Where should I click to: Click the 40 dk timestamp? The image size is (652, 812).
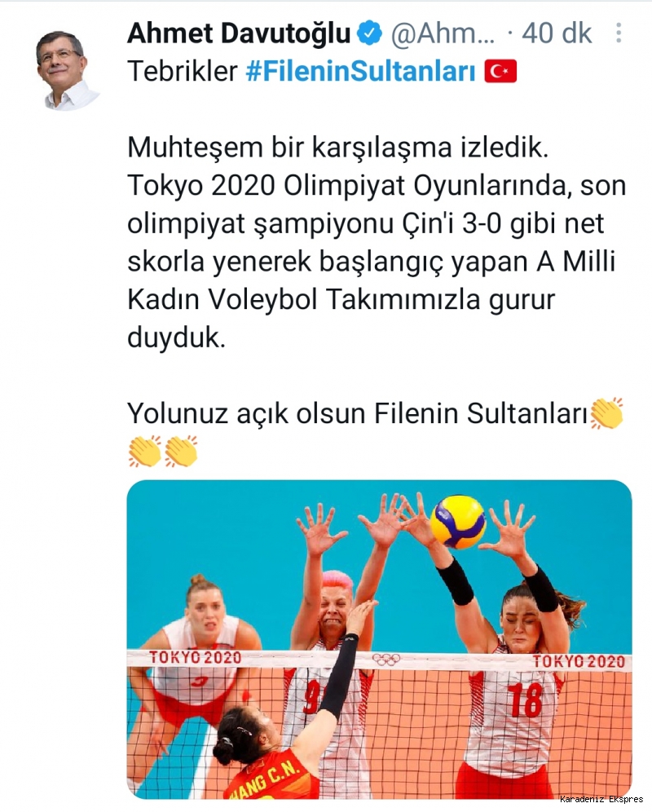[556, 33]
